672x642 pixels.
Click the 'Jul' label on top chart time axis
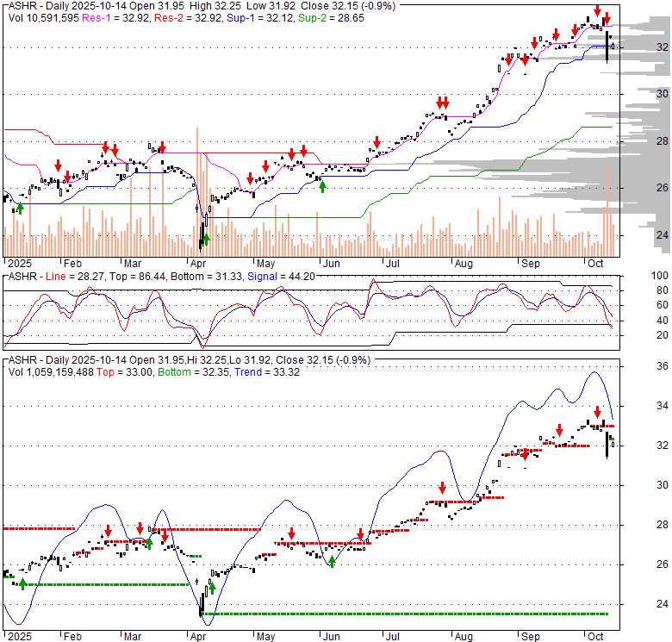tap(393, 264)
